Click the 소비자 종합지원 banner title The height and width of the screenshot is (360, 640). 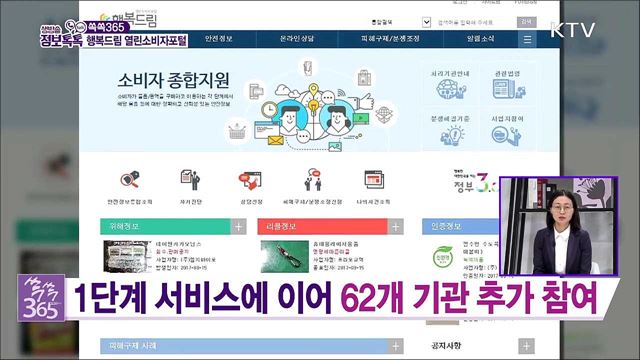coord(173,80)
